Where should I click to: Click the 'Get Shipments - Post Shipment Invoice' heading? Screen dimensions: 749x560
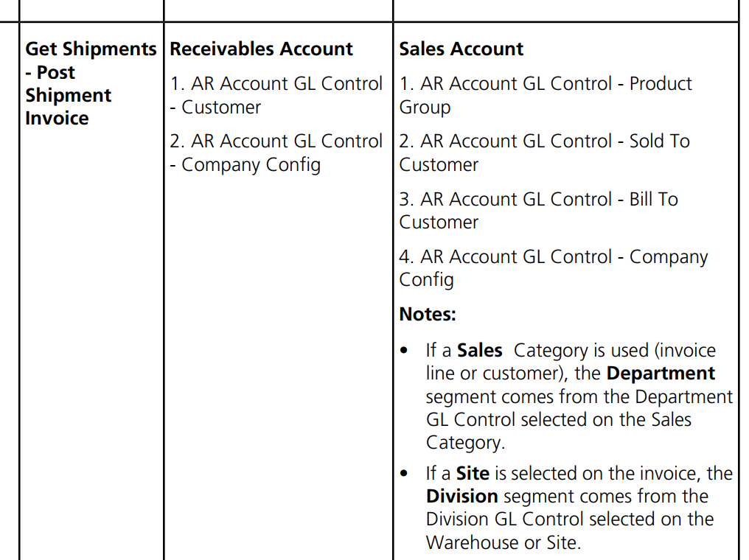pos(91,83)
